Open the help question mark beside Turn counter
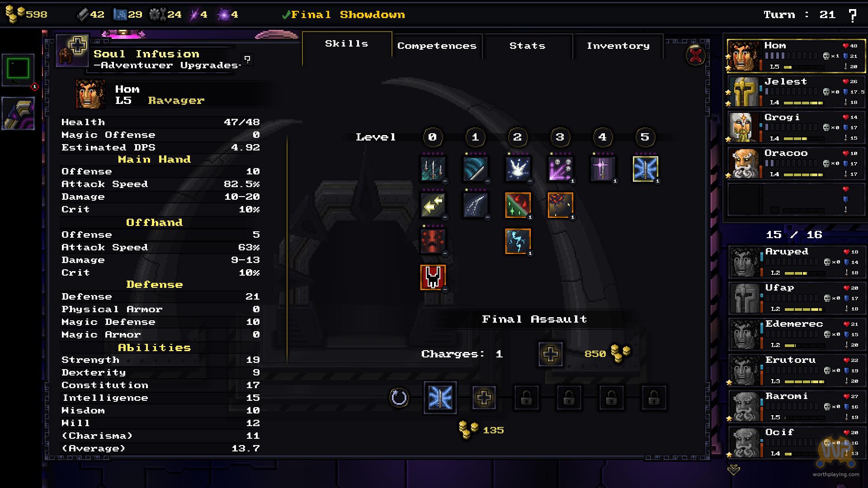Image resolution: width=868 pixels, height=488 pixels. tap(853, 15)
